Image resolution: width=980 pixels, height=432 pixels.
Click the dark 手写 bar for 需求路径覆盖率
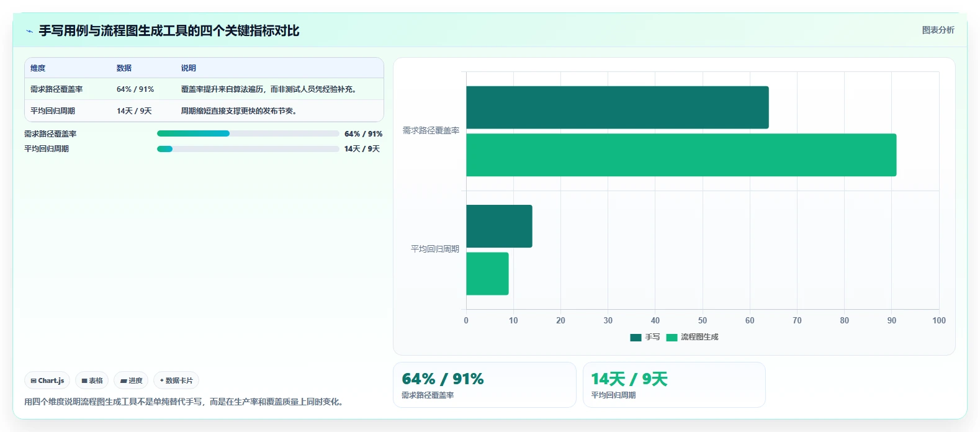tap(618, 107)
